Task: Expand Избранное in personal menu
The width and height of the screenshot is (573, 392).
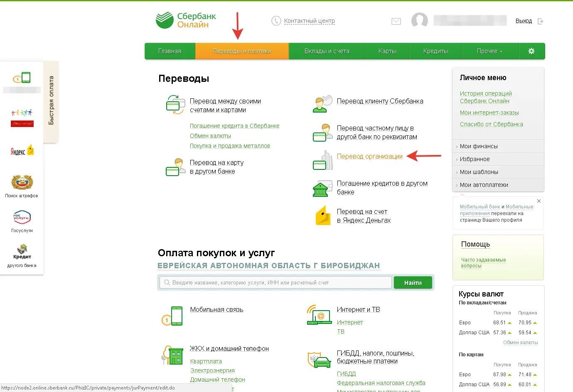Action: click(498, 159)
